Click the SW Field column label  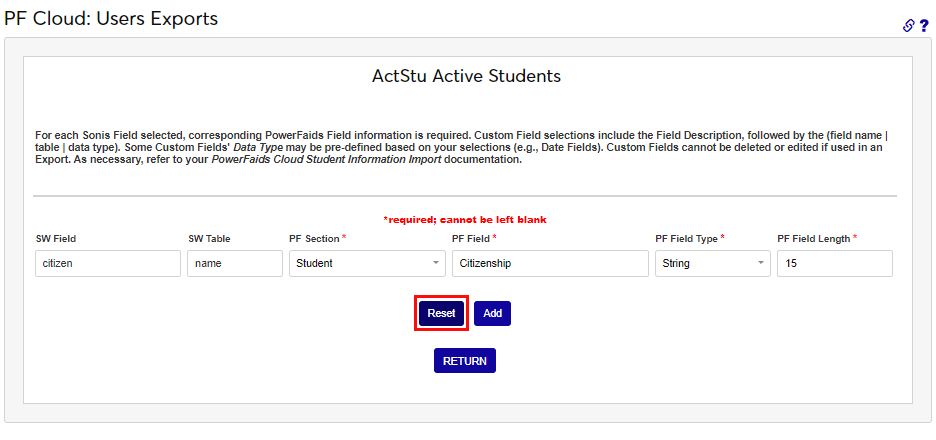[x=56, y=239]
